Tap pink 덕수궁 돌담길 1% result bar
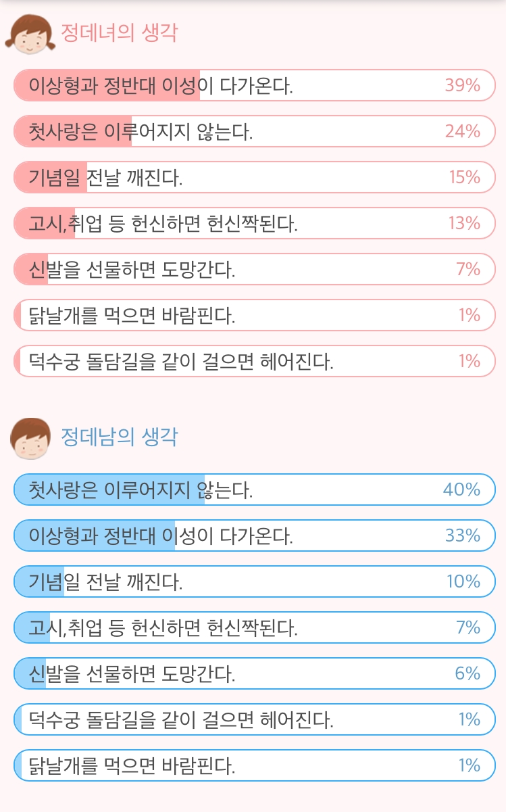 (x=255, y=361)
